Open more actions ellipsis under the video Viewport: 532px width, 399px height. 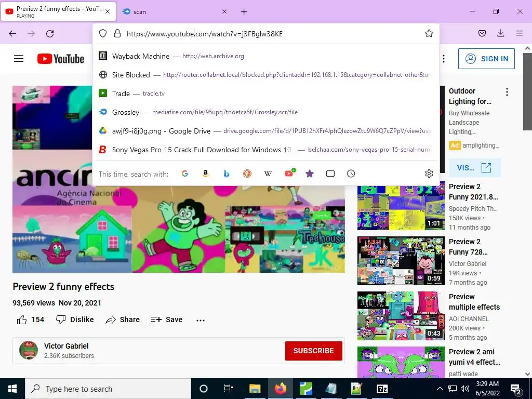click(201, 320)
